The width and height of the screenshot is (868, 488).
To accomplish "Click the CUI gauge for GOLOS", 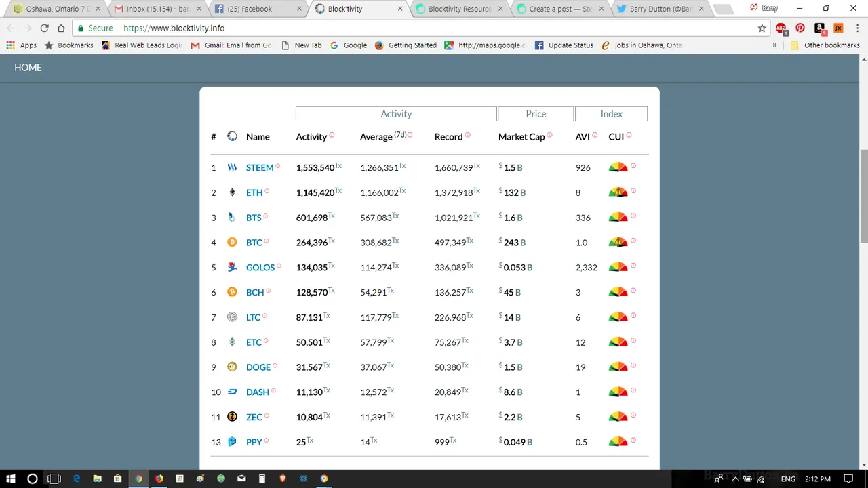I will click(618, 267).
